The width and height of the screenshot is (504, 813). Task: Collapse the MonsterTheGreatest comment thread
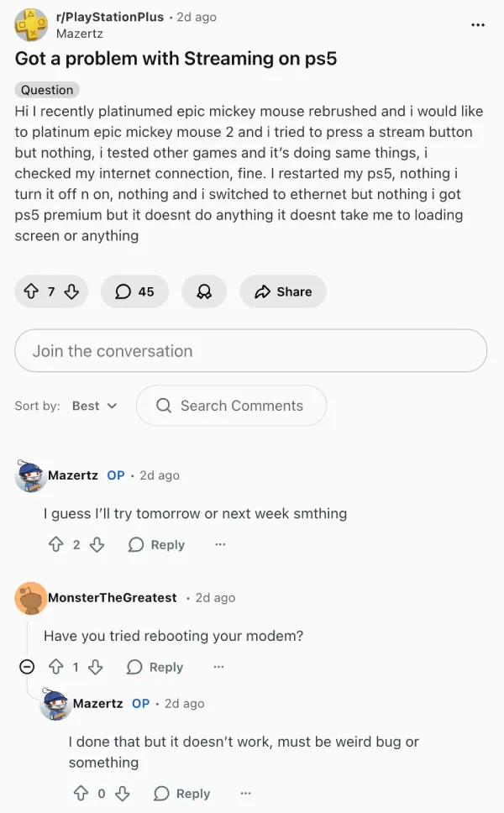[x=27, y=667]
